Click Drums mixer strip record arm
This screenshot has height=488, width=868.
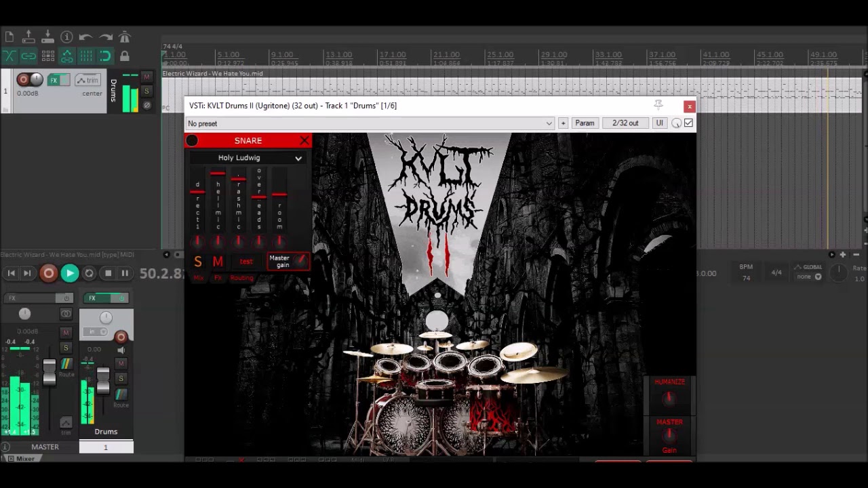121,337
